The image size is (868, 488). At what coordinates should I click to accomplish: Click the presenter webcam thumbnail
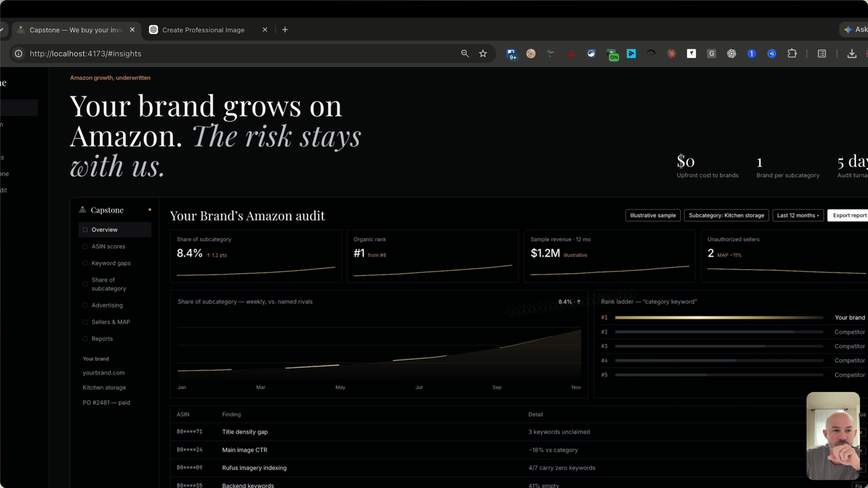[x=833, y=436]
